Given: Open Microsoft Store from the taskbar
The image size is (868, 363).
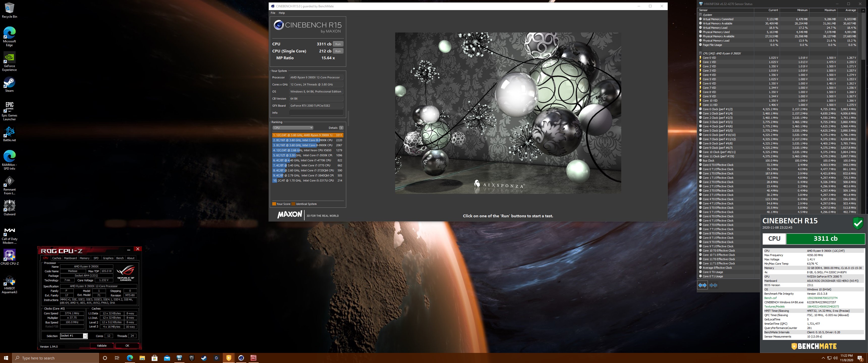Looking at the screenshot, I should point(155,358).
